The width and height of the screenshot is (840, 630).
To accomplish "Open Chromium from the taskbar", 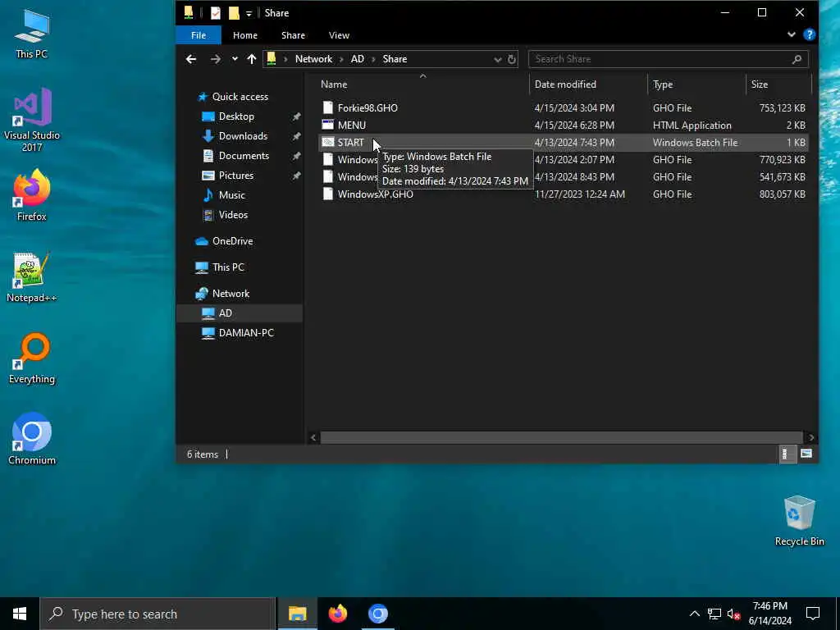I will click(x=377, y=614).
